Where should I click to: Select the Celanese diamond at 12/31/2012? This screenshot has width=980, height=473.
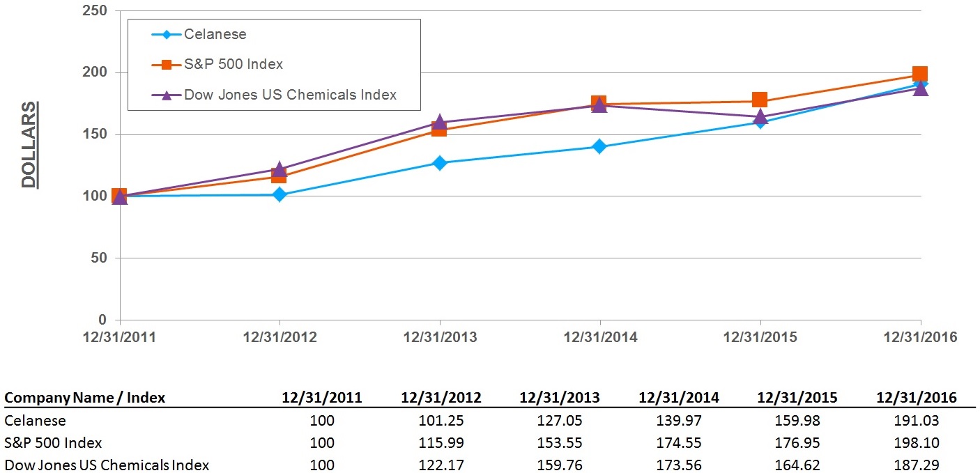[x=280, y=194]
